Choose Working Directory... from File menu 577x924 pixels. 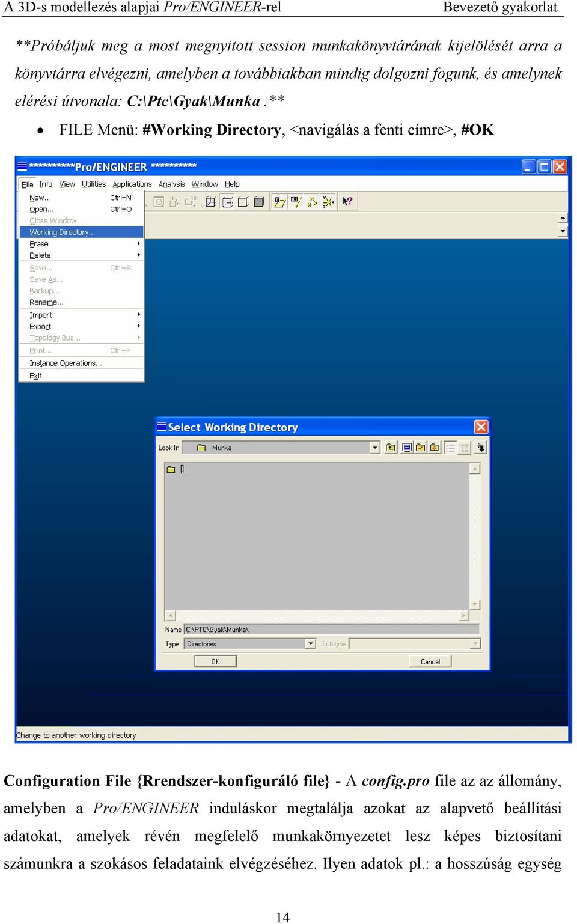(x=81, y=233)
